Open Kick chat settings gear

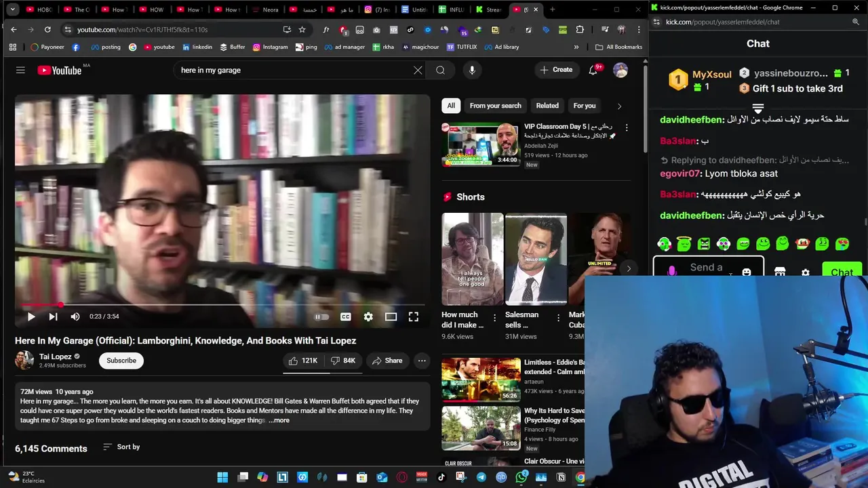point(805,272)
